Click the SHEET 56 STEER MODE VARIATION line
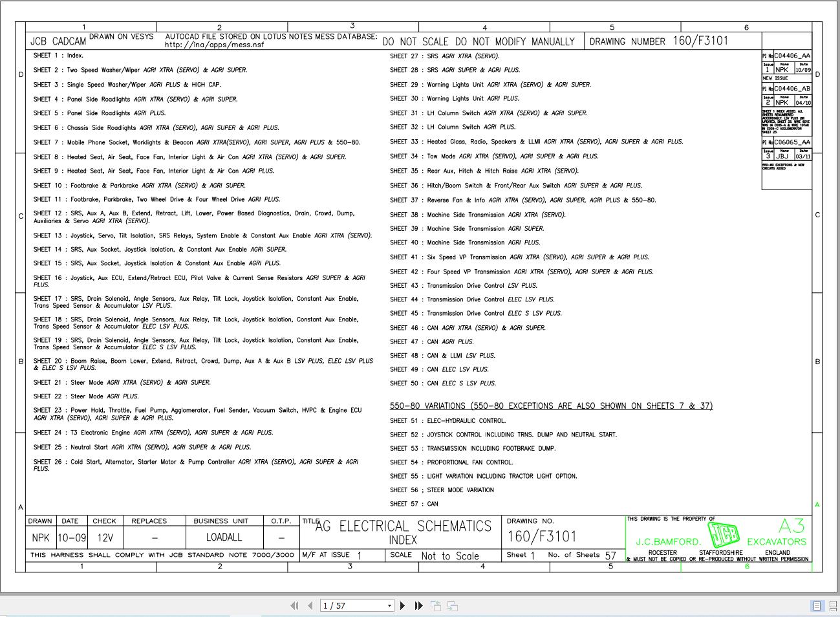The height and width of the screenshot is (617, 840). [x=442, y=490]
